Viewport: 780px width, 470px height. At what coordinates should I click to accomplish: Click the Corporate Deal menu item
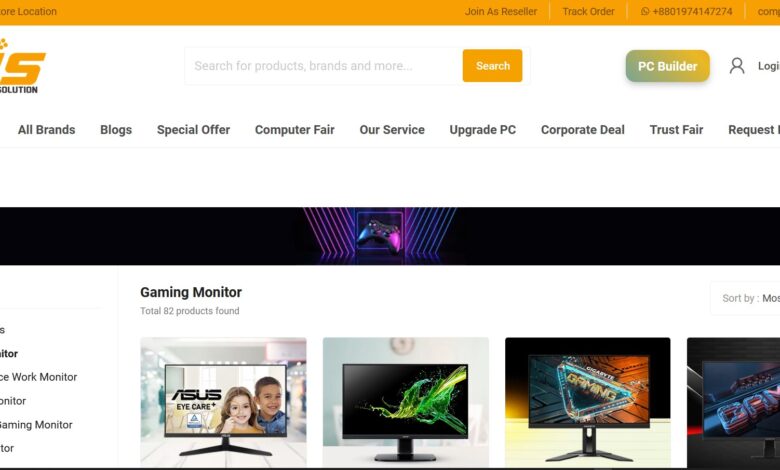pos(583,130)
